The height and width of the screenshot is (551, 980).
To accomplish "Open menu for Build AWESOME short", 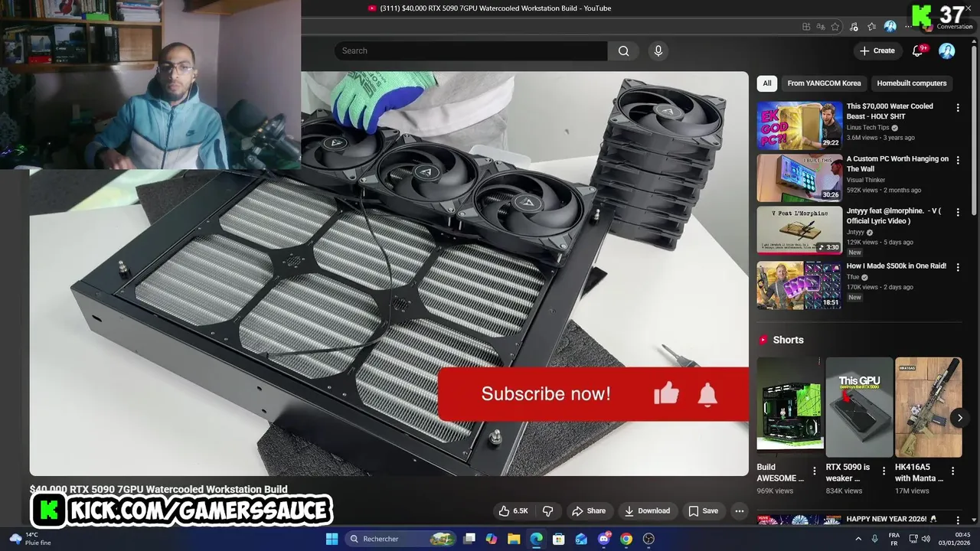I will (815, 471).
